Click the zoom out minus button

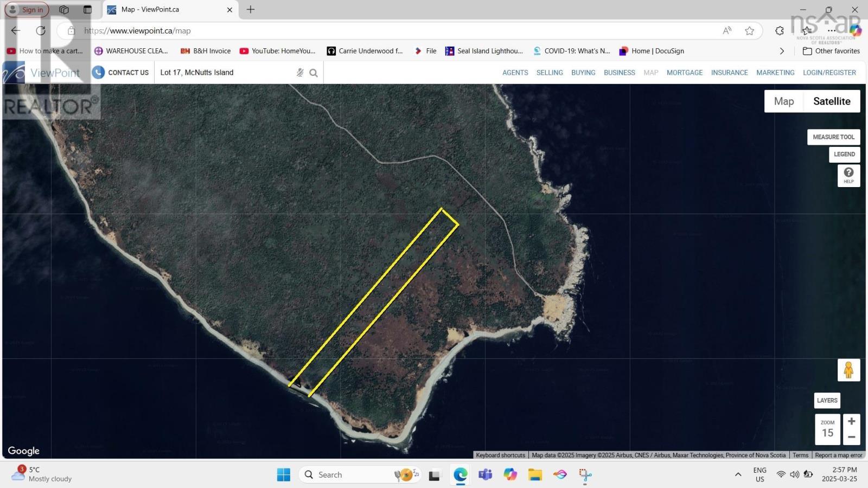coord(852,437)
